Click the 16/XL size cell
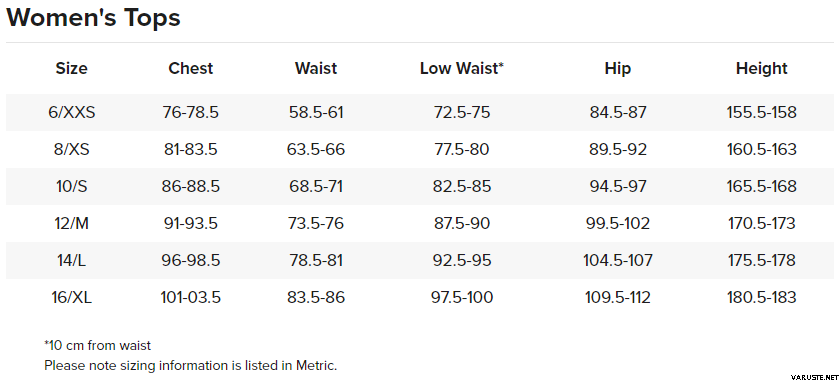This screenshot has width=839, height=380. 71,297
